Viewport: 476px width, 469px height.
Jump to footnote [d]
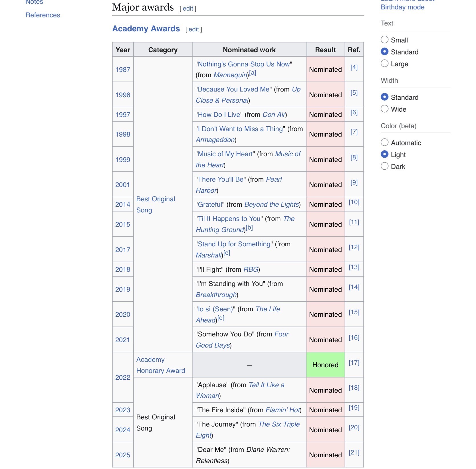click(221, 318)
